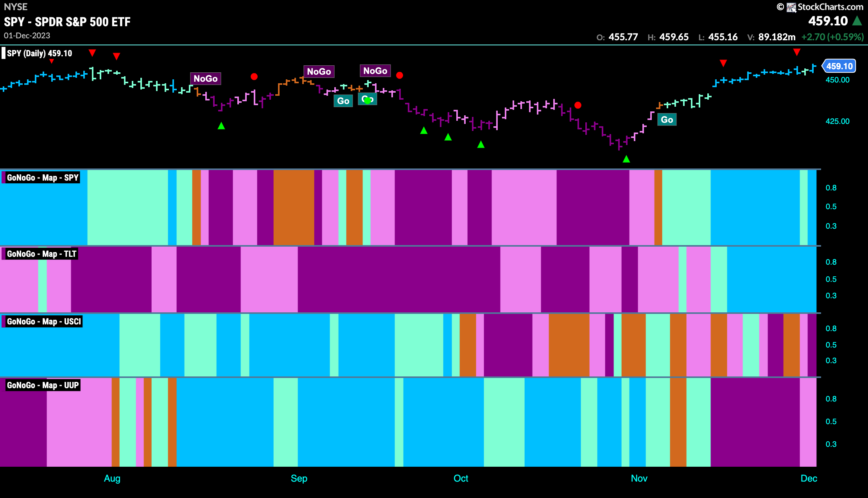Screen dimensions: 868x498
Task: Click the 0.8 scale label on SPY map
Action: 831,188
